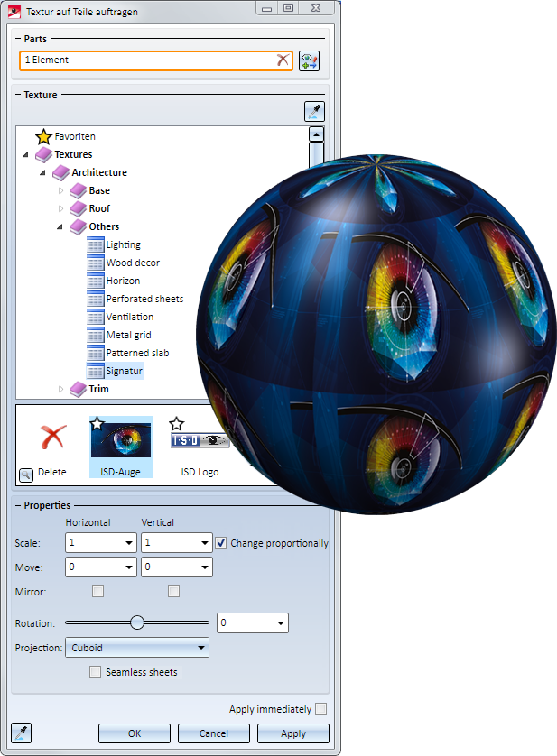Click the Rotation slider handle
The height and width of the screenshot is (756, 557).
coord(137,622)
